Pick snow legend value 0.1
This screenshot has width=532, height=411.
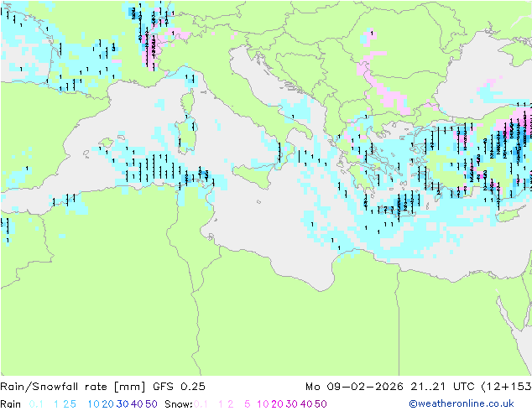click(x=201, y=404)
